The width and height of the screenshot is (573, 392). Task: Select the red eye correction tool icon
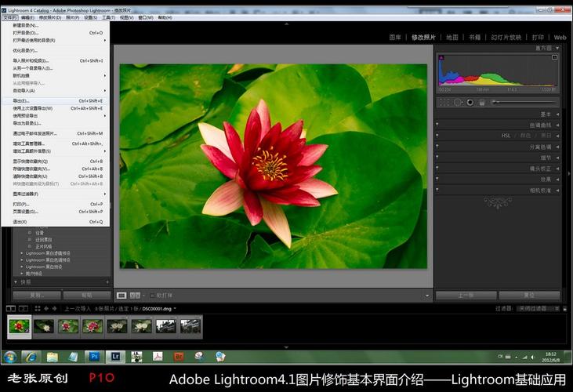pyautogui.click(x=470, y=103)
